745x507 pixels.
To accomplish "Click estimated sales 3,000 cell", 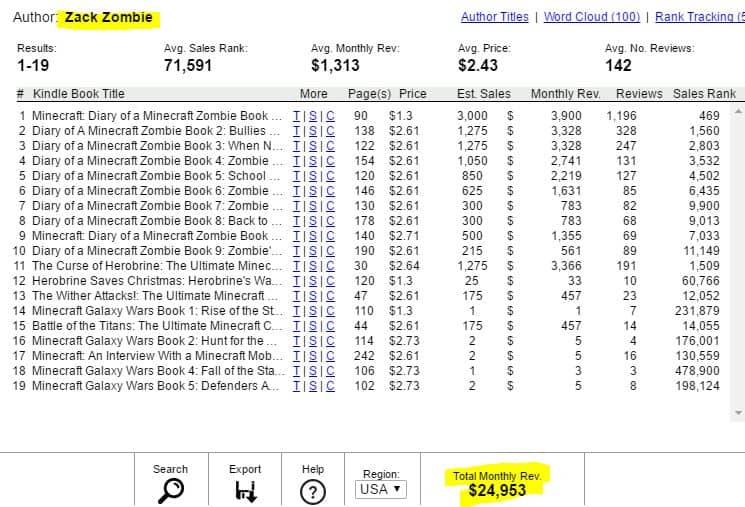I will click(472, 116).
